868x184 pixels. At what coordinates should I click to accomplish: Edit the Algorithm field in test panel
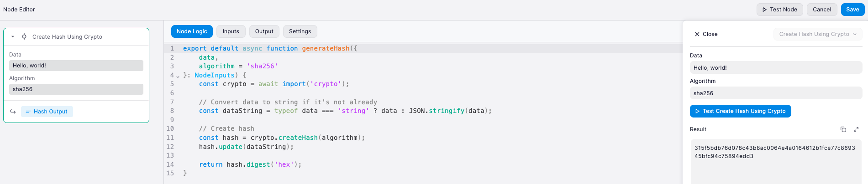pos(776,93)
